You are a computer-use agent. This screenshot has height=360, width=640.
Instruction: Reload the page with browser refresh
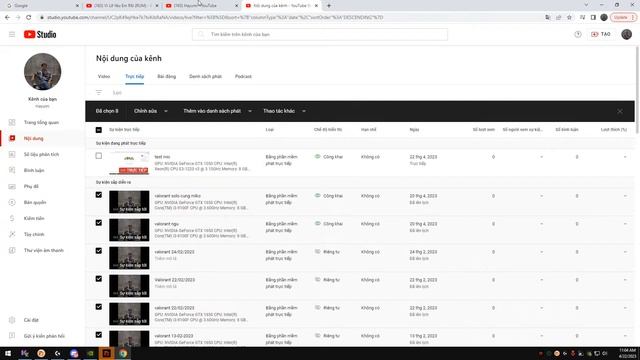pyautogui.click(x=29, y=17)
